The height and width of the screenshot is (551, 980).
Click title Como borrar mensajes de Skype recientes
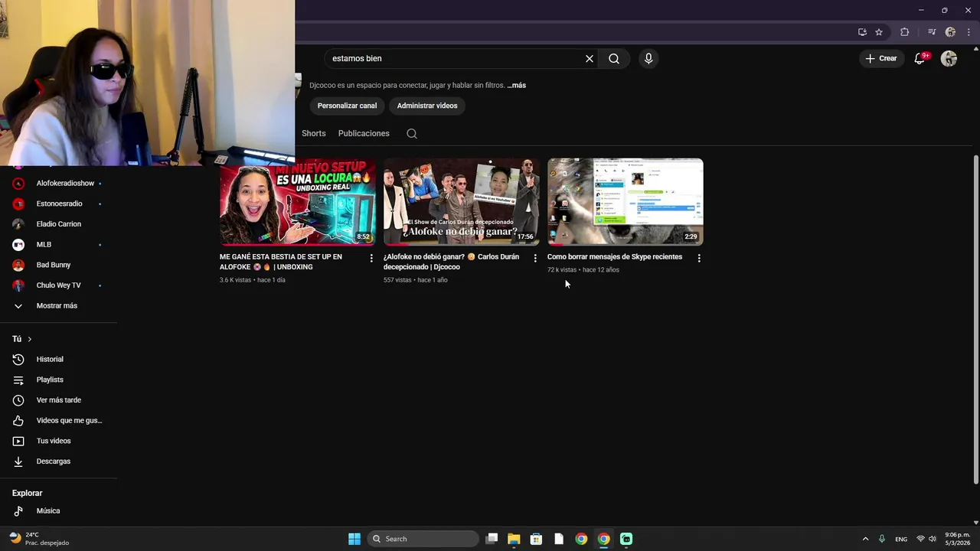point(615,257)
